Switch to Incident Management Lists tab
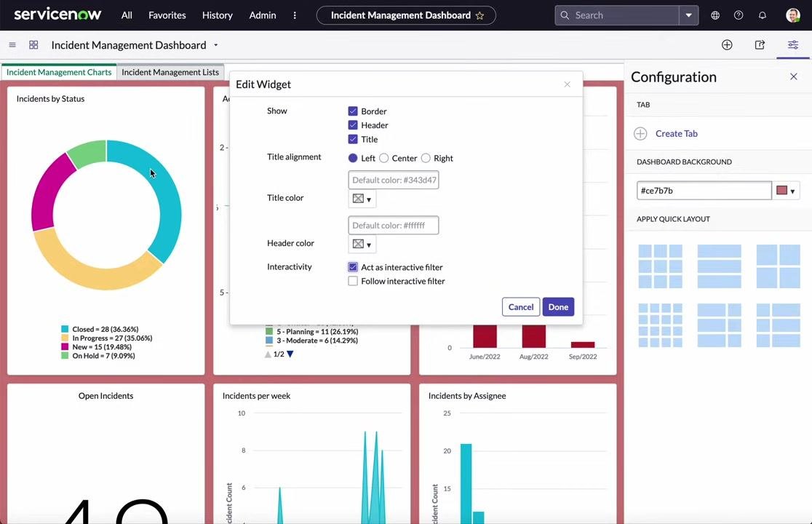Screen dimensions: 812x524 coord(170,72)
